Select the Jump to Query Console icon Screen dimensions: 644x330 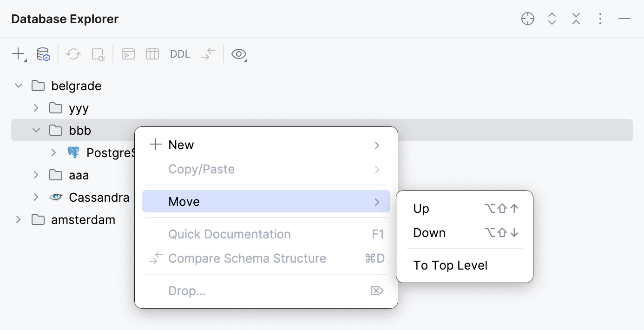(x=128, y=54)
